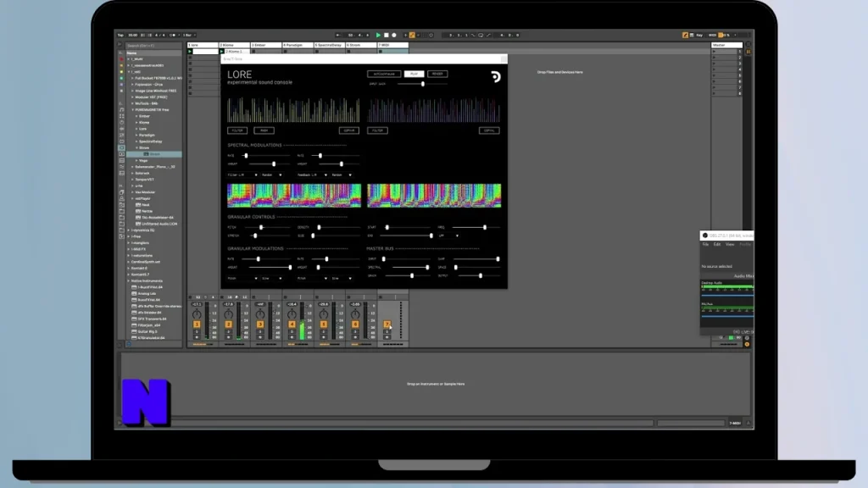Toggle the orange Draw Mode pencil icon

(x=685, y=35)
